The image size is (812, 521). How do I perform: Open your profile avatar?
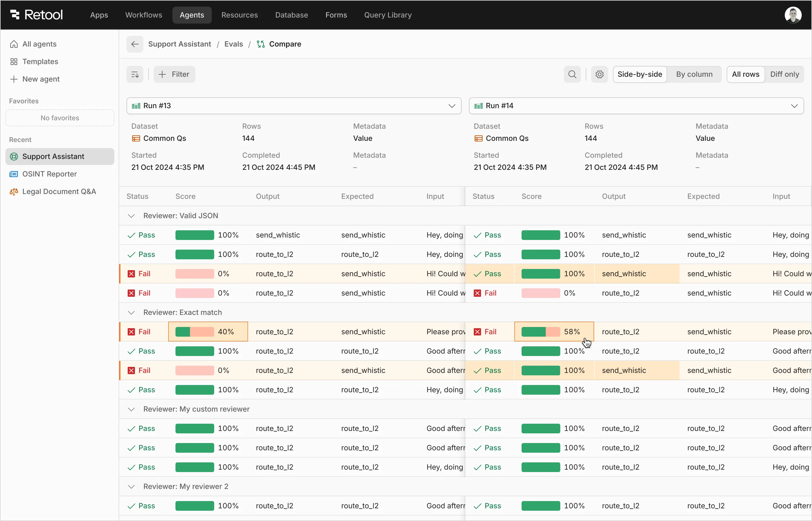793,14
